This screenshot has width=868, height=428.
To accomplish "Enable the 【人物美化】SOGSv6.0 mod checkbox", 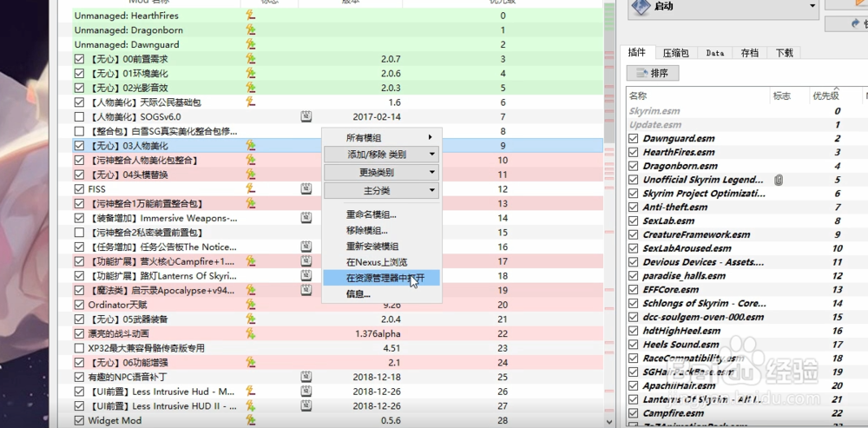I will pyautogui.click(x=79, y=117).
